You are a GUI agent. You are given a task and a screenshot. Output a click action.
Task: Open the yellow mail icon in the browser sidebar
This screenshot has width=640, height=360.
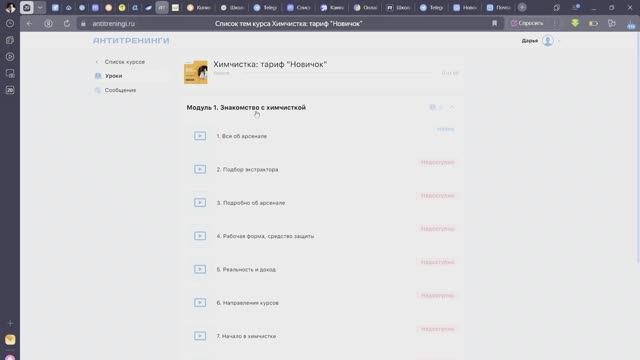click(10, 340)
